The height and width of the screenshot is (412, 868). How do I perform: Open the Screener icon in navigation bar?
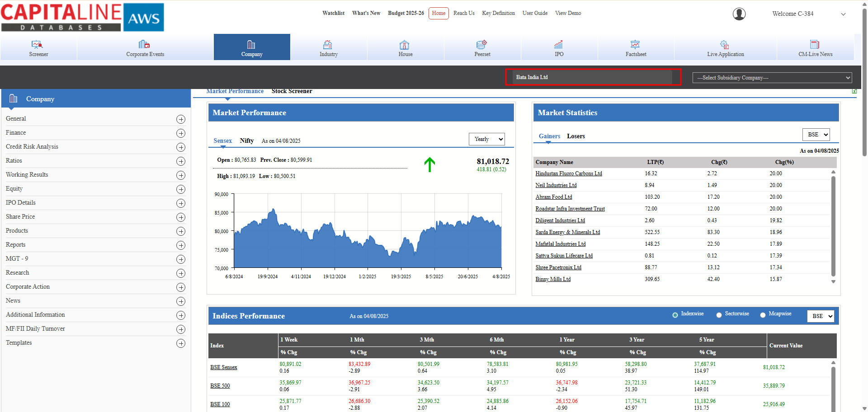(x=37, y=44)
